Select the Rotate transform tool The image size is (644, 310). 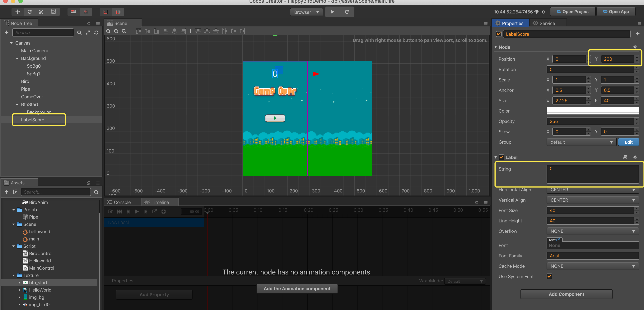click(x=30, y=12)
